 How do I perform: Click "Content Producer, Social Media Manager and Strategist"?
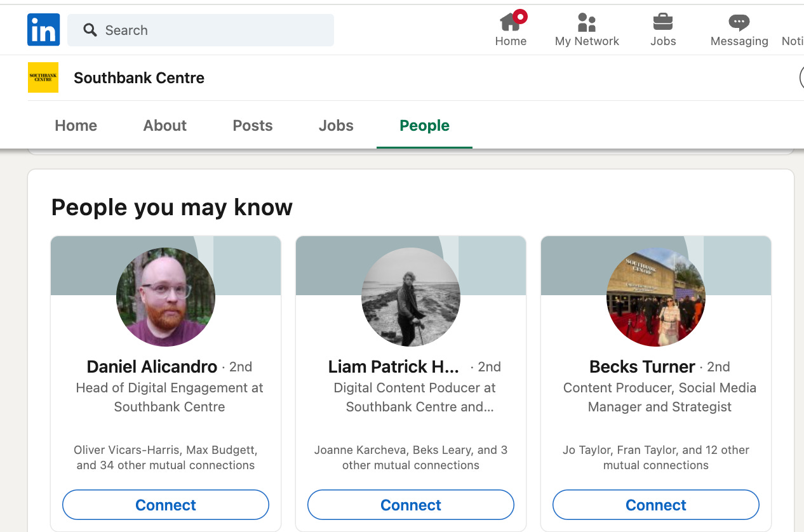[x=660, y=397]
